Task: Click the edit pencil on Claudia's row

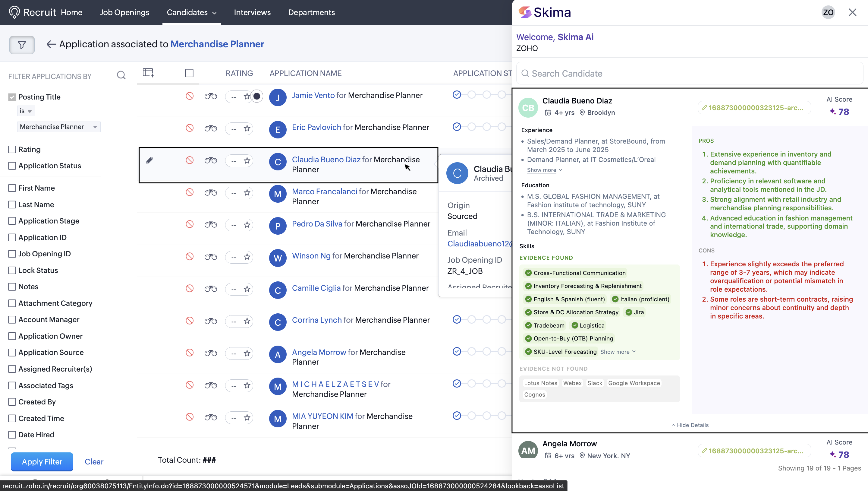Action: coord(149,160)
